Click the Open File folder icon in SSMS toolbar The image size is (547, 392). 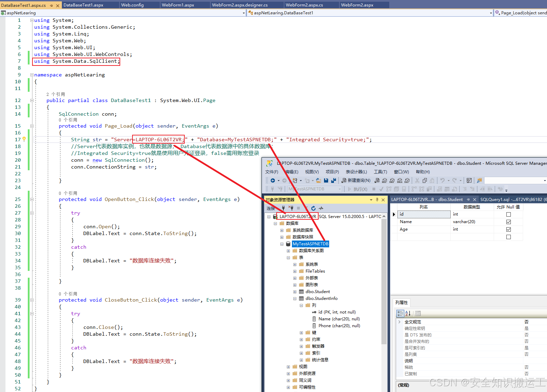(x=318, y=180)
